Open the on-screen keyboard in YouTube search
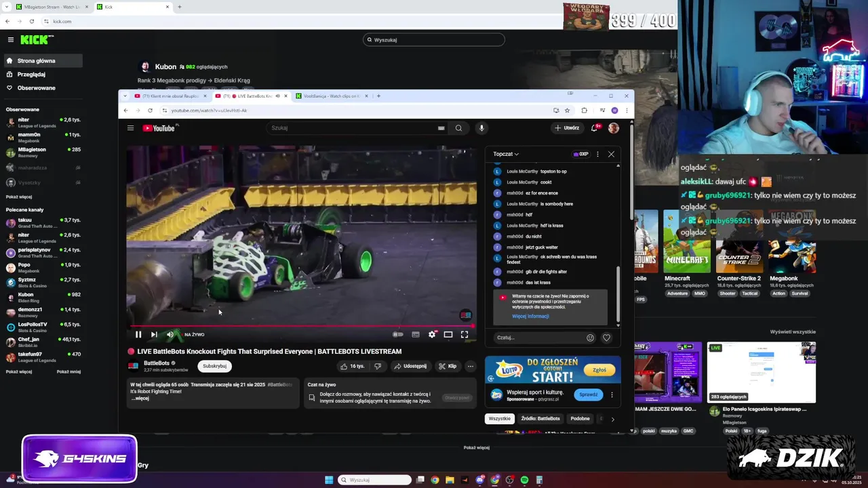868x488 pixels. 441,128
